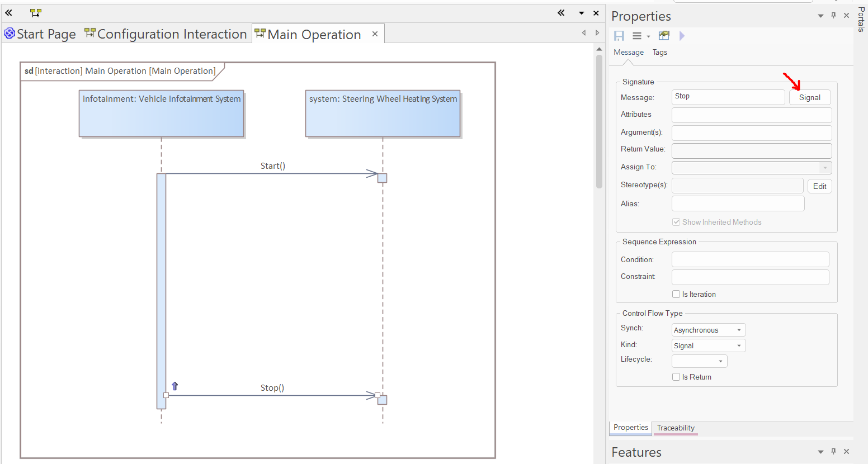Expand the Kind dropdown set to Signal
Screen dimensions: 868x464
tap(708, 346)
